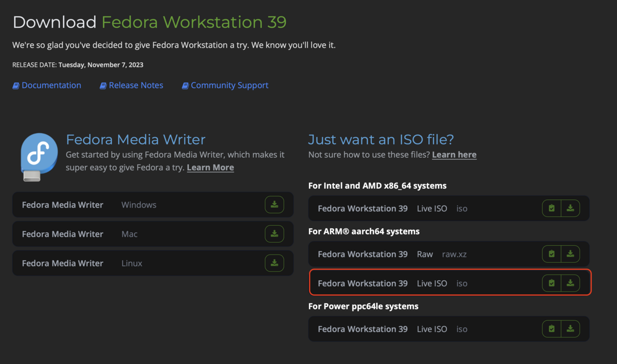Click the 'Just want an ISO file?' heading
The image size is (617, 364).
click(x=380, y=139)
